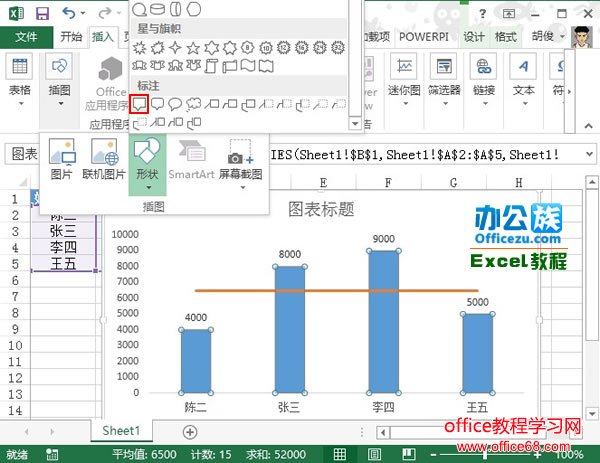Switch to page break preview
This screenshot has height=463, width=600.
409,454
